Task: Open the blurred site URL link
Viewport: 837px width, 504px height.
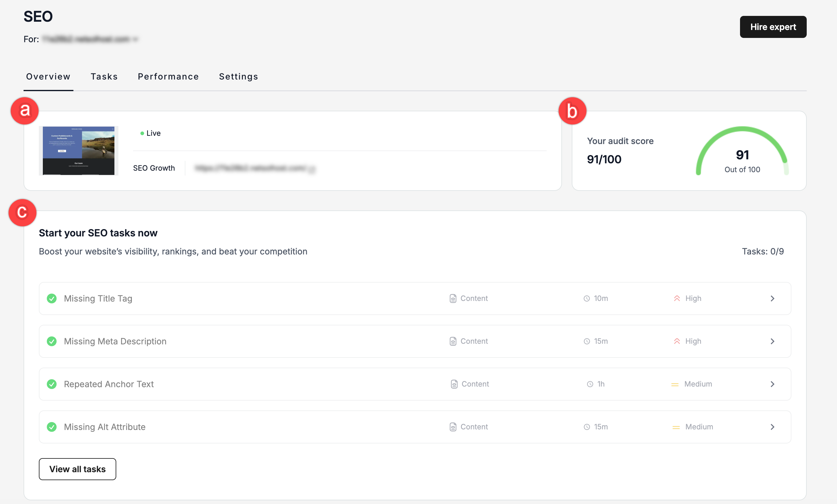Action: coord(250,168)
